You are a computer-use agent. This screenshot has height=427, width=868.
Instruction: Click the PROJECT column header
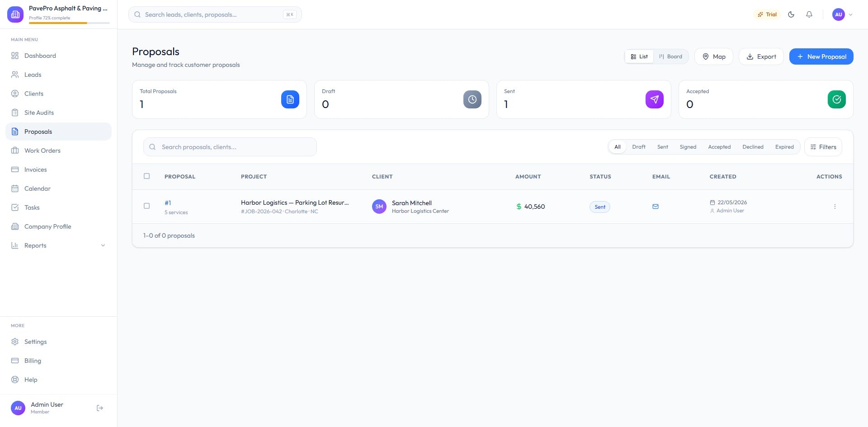point(254,177)
